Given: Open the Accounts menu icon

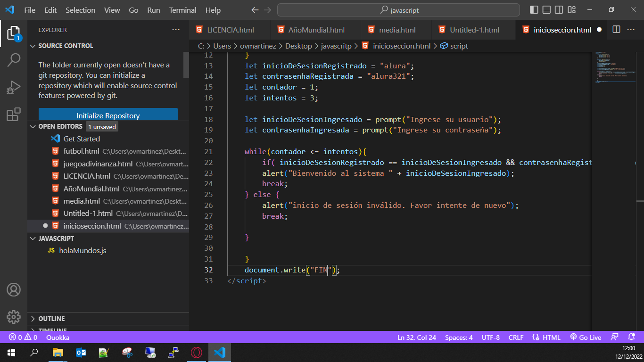Looking at the screenshot, I should (x=14, y=289).
